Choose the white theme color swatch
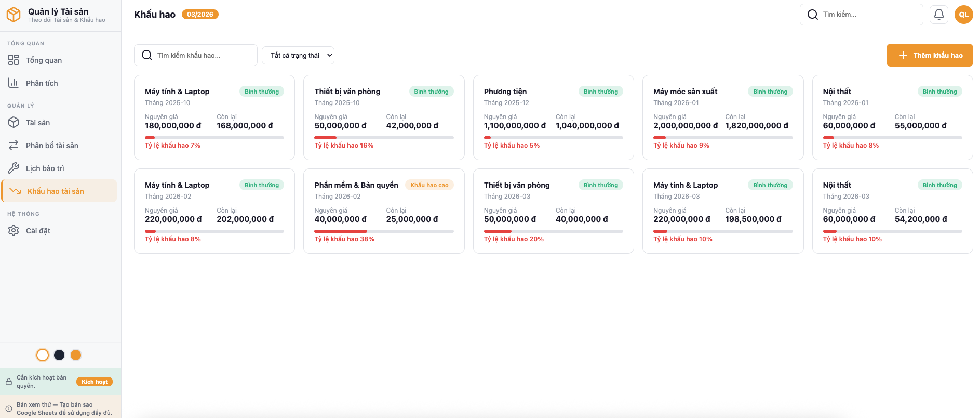 43,355
